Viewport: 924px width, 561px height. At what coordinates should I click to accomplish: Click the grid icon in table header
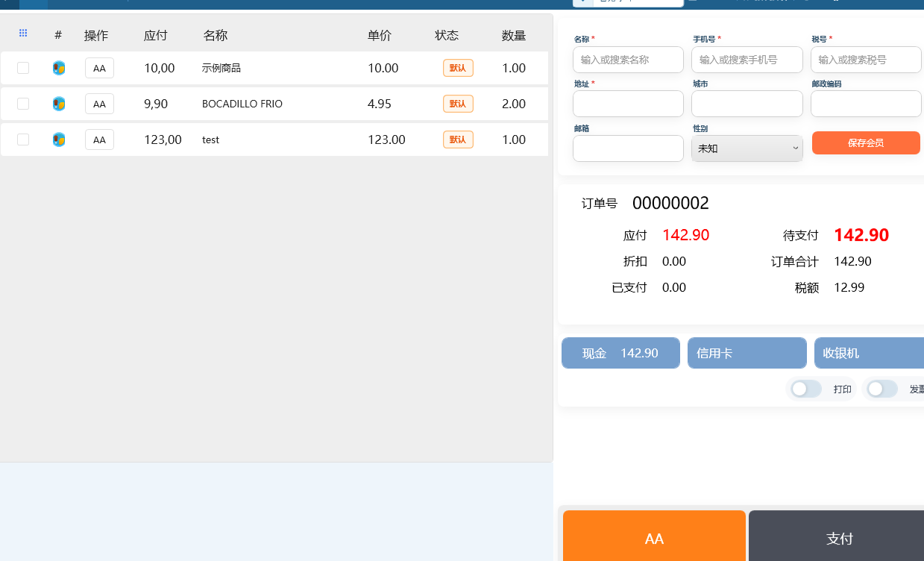pyautogui.click(x=23, y=33)
